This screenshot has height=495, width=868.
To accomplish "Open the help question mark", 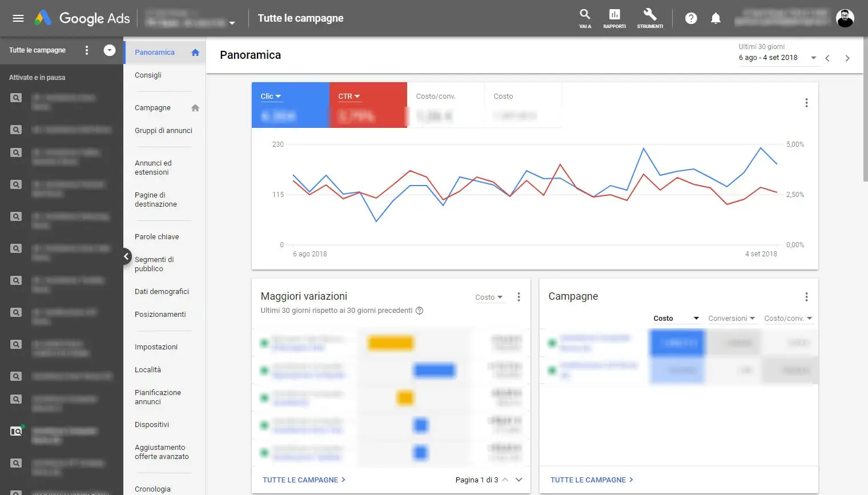I will 691,18.
